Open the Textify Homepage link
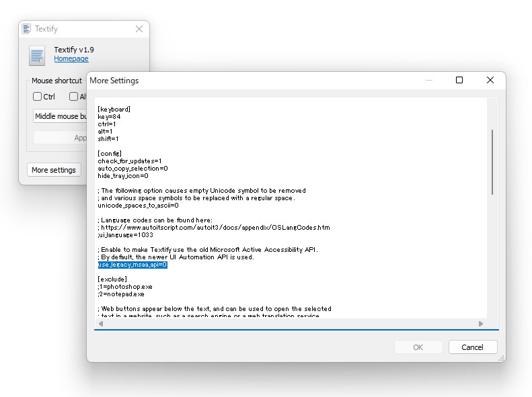Image resolution: width=532 pixels, height=397 pixels. [71, 58]
